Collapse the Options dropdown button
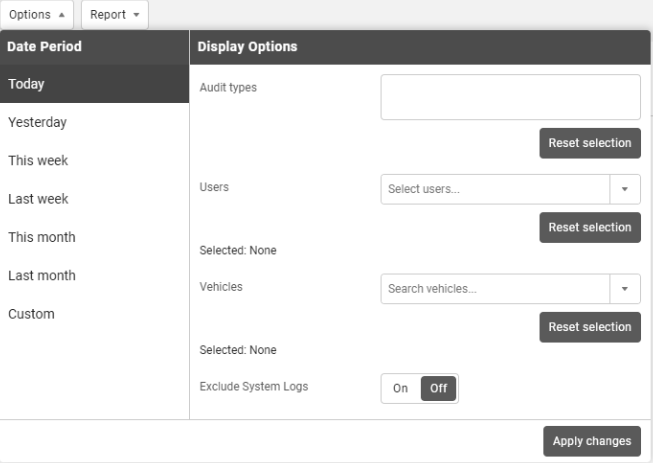The width and height of the screenshot is (654, 463). point(36,15)
